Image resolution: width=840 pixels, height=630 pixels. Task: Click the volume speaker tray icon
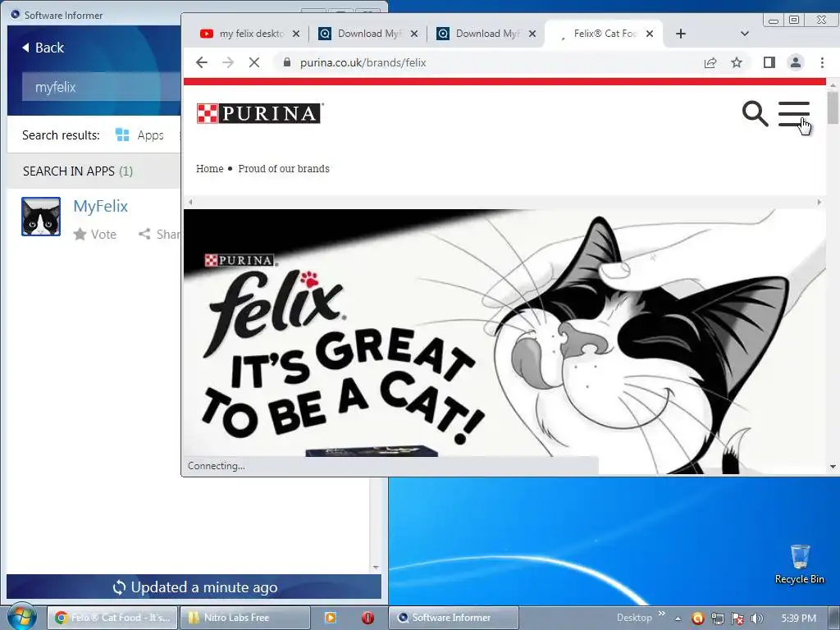[757, 619]
